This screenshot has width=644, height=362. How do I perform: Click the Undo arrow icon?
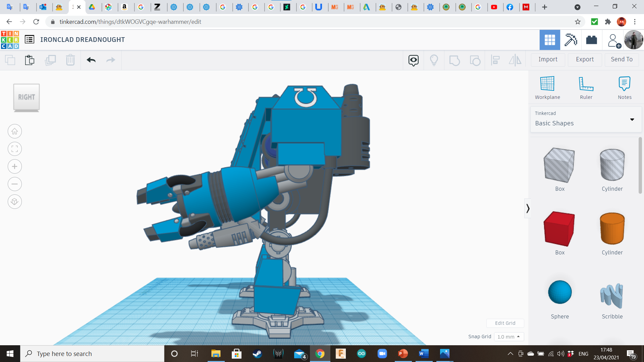point(91,60)
